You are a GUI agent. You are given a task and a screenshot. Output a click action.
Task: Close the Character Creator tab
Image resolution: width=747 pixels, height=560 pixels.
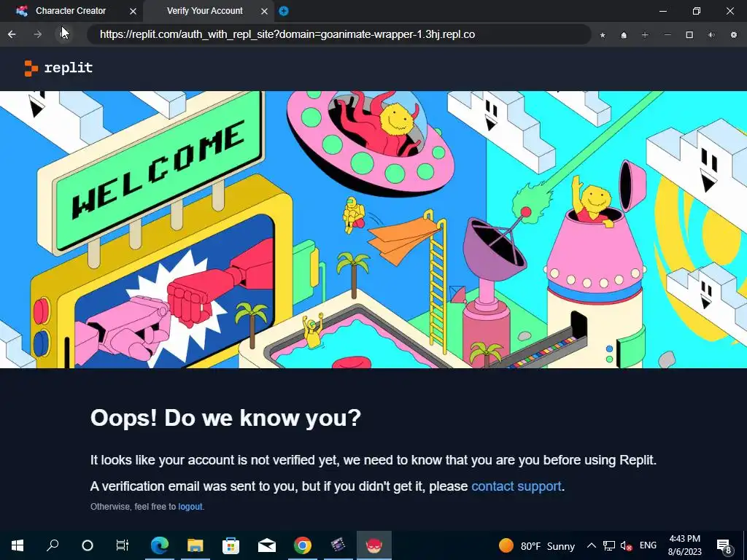(133, 11)
